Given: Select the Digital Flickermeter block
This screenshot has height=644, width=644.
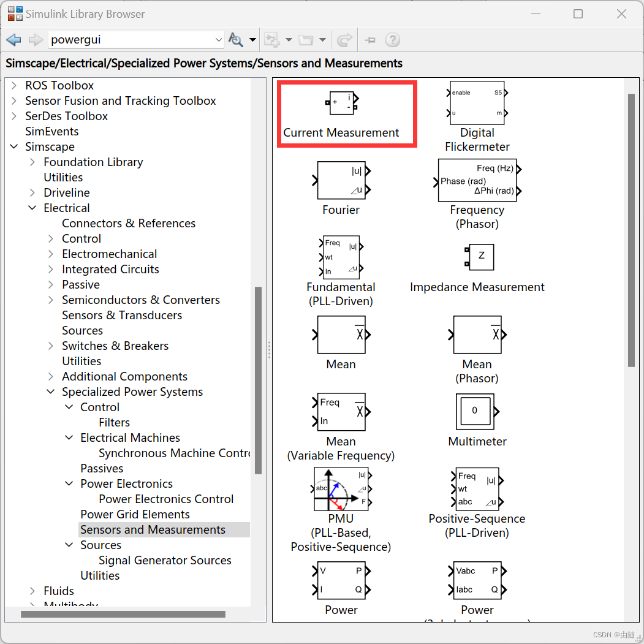Looking at the screenshot, I should point(477,103).
